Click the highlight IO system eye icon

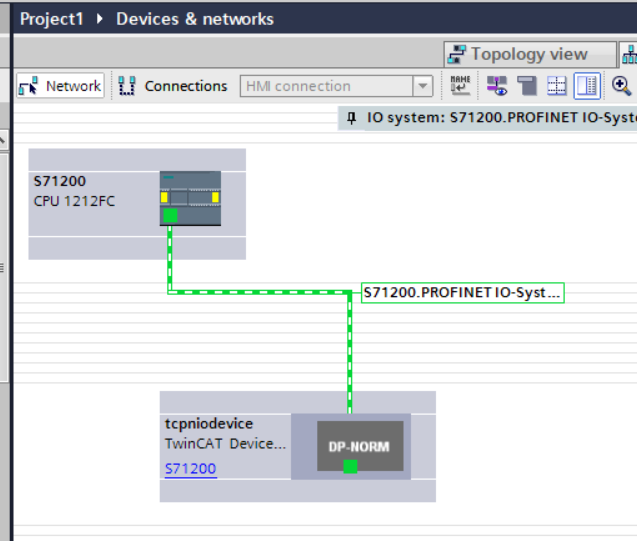coord(497,86)
